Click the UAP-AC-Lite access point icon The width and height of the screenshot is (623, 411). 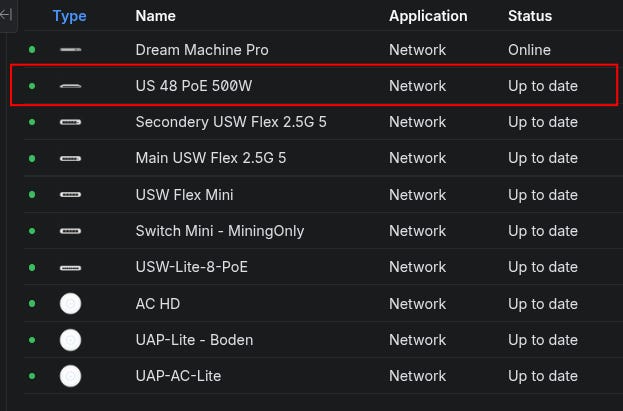click(x=70, y=376)
